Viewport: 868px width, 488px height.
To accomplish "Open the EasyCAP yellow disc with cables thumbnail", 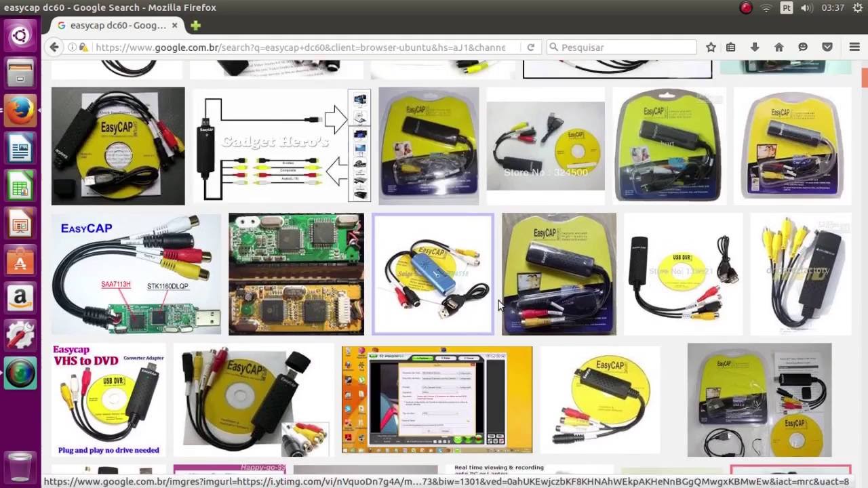I will coord(118,146).
